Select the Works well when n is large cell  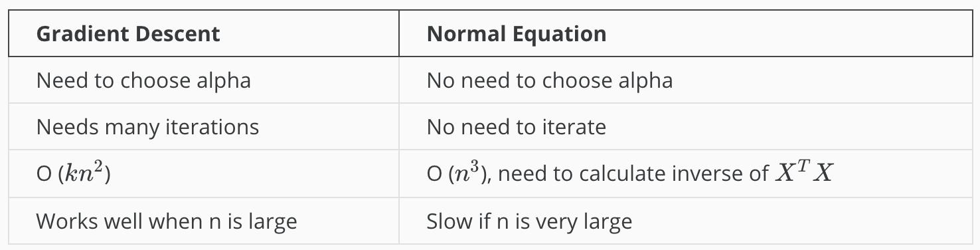tap(204, 220)
